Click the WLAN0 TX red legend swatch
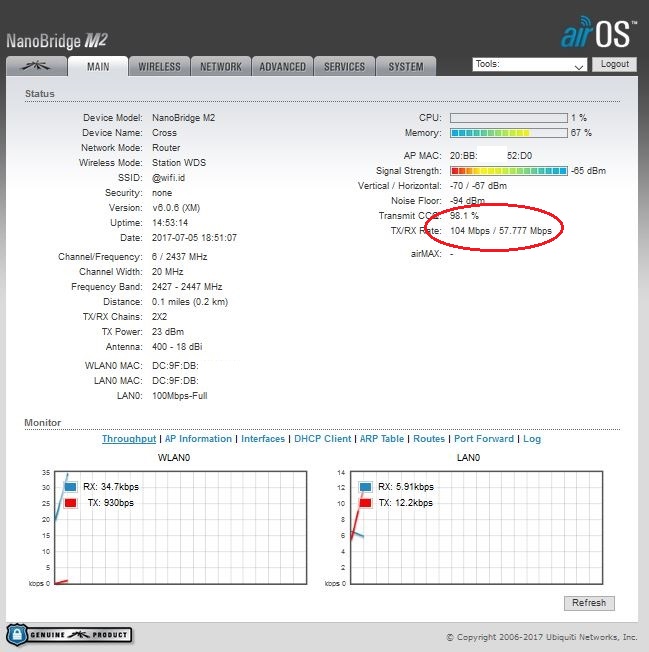The height and width of the screenshot is (652, 649). [x=71, y=503]
